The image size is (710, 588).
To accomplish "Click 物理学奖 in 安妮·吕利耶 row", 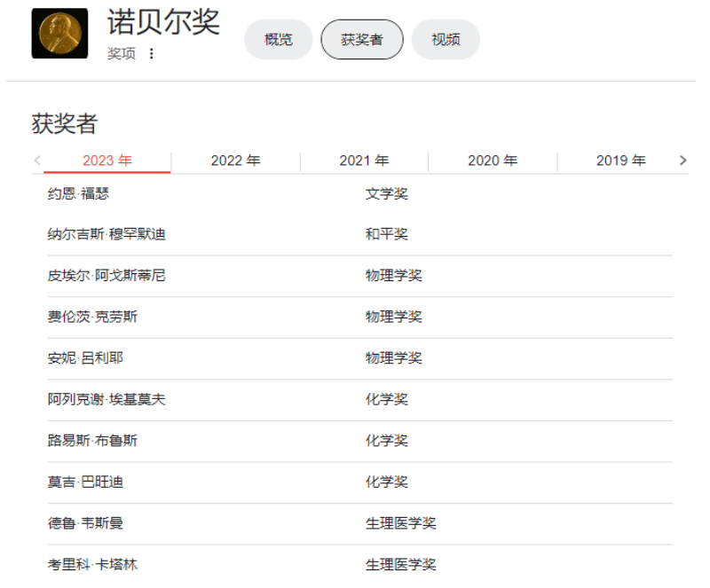I will pos(394,358).
